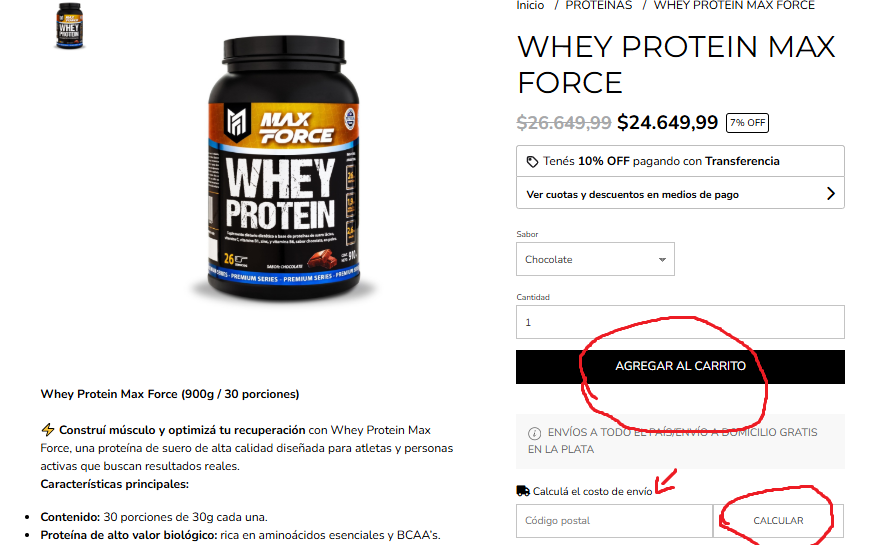The width and height of the screenshot is (879, 545).
Task: Click the product thumbnail image
Action: [x=70, y=26]
